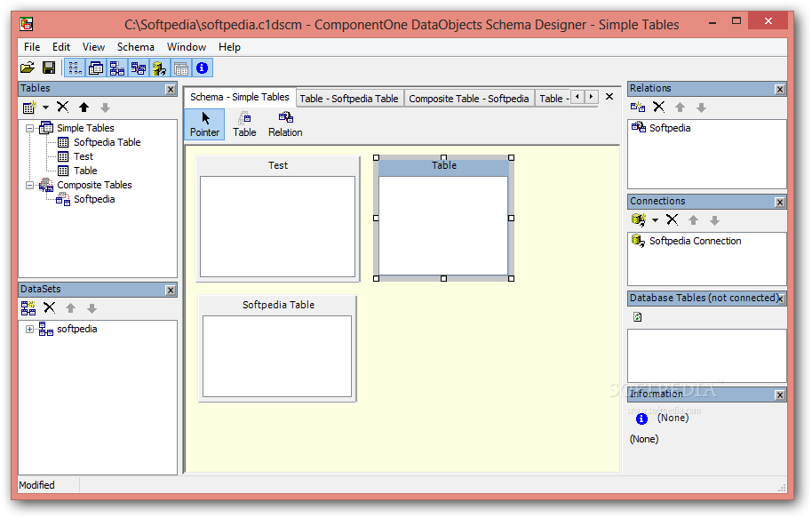Viewport: 812px width, 518px height.
Task: Close the Information panel
Action: (x=780, y=395)
